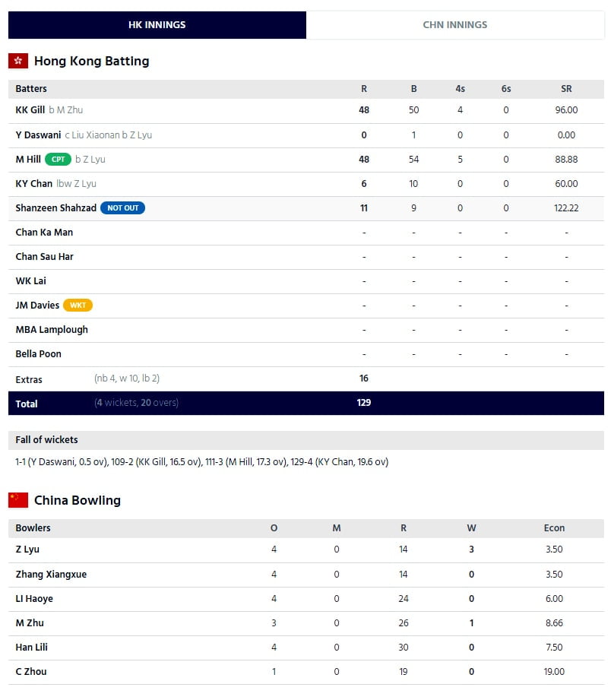Open bowler Z Lyu's profile

27,550
